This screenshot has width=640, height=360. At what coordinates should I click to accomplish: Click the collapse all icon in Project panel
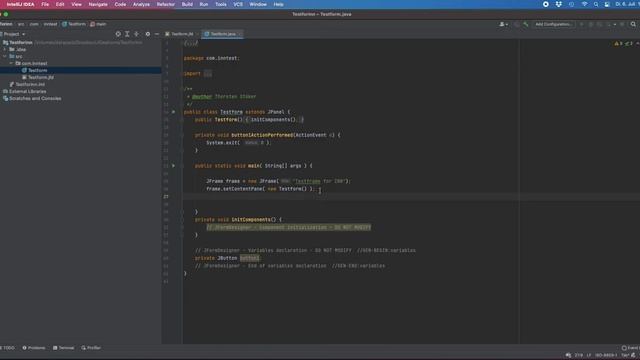pyautogui.click(x=137, y=34)
